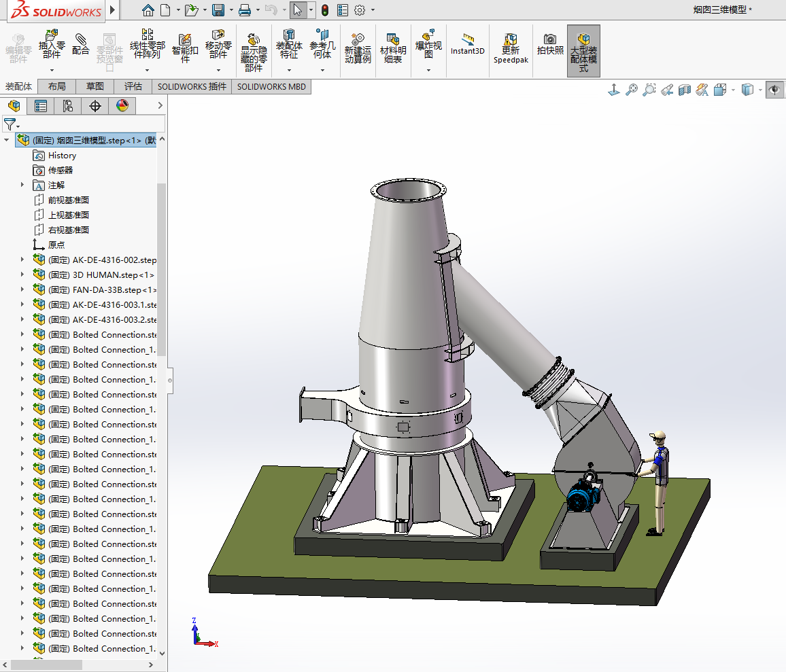Open the DisplayManager color sphere tab
786x672 pixels.
pyautogui.click(x=122, y=106)
